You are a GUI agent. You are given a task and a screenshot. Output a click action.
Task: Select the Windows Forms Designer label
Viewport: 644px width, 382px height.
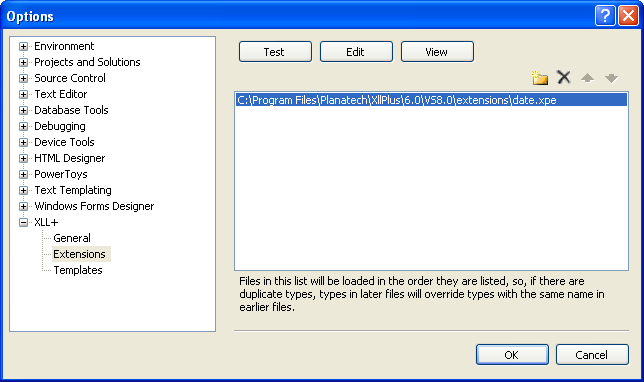coord(94,206)
